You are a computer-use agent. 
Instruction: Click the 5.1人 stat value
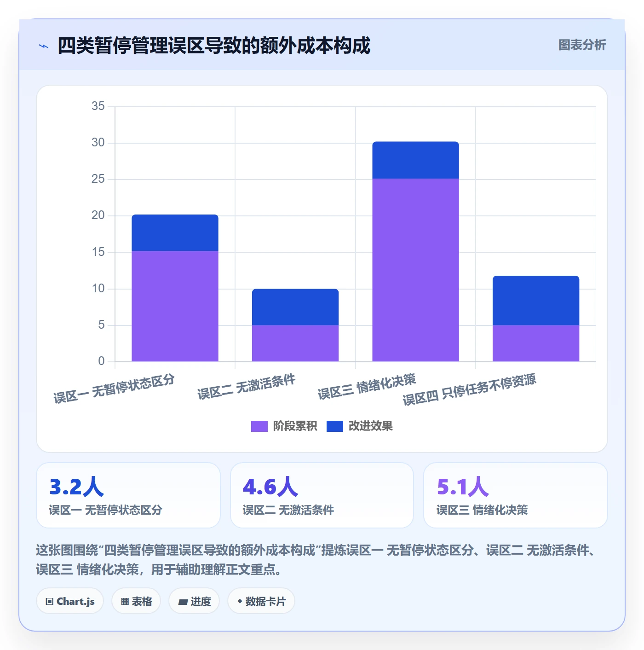tap(463, 487)
